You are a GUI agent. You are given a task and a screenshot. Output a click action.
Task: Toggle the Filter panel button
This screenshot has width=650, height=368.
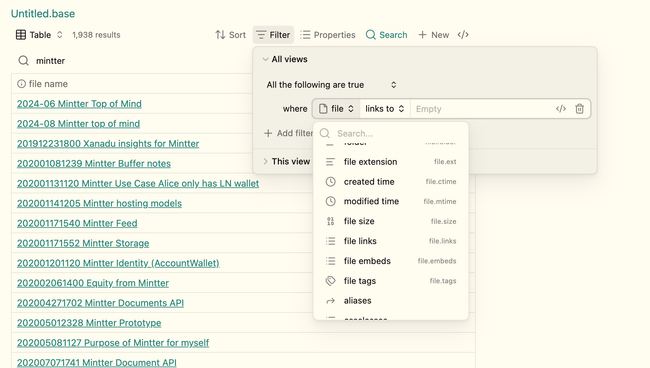[273, 35]
